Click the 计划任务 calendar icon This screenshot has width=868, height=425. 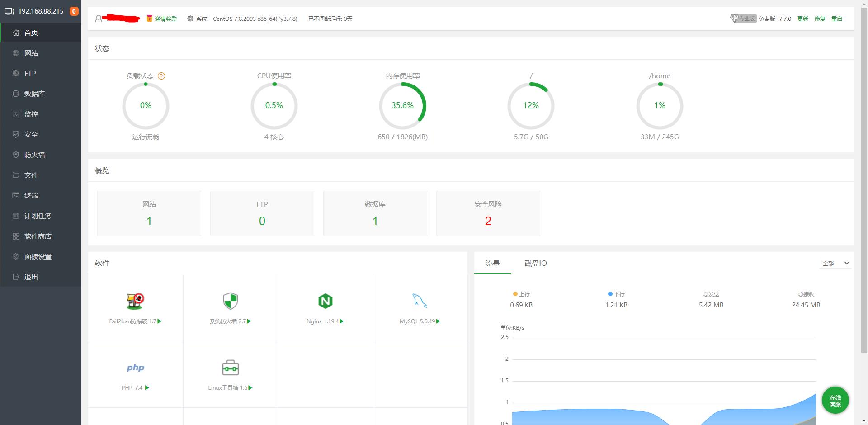(16, 216)
